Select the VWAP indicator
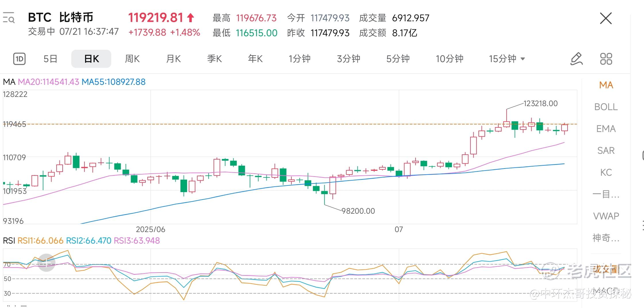This screenshot has width=644, height=308. point(606,216)
